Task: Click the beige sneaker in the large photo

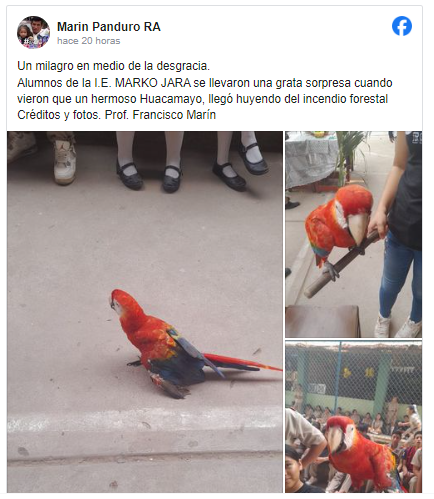Action: [65, 162]
